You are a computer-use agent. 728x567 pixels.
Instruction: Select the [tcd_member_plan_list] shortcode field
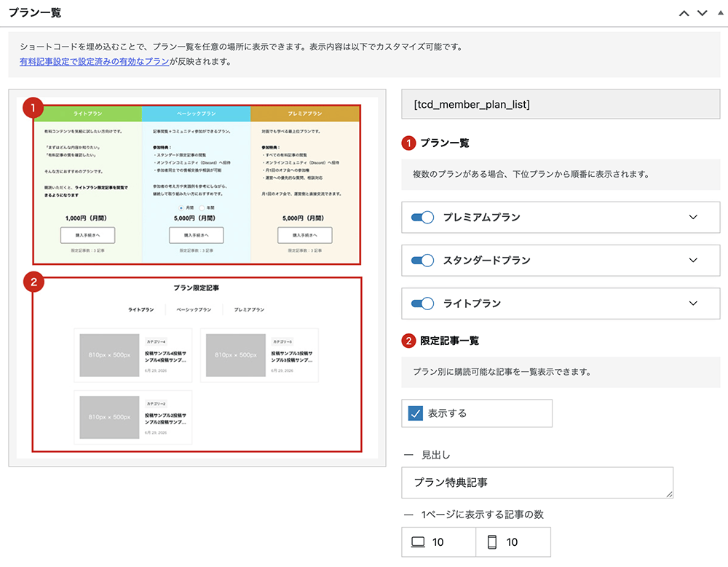click(x=561, y=105)
